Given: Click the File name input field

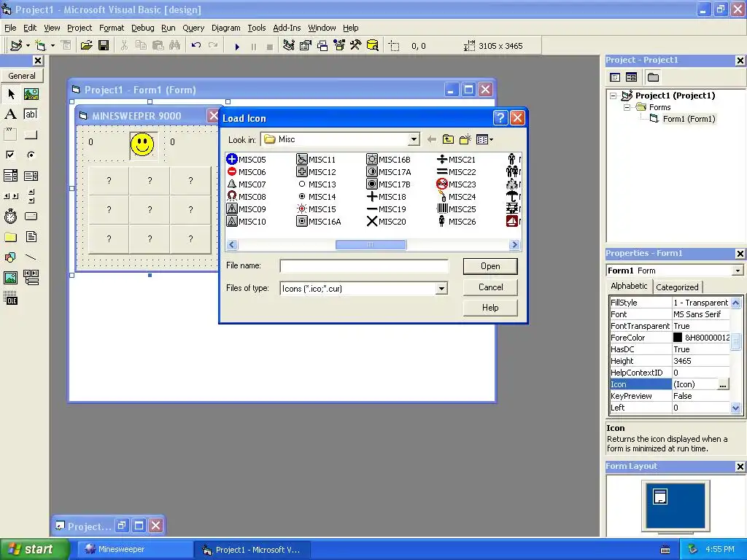Looking at the screenshot, I should (364, 266).
